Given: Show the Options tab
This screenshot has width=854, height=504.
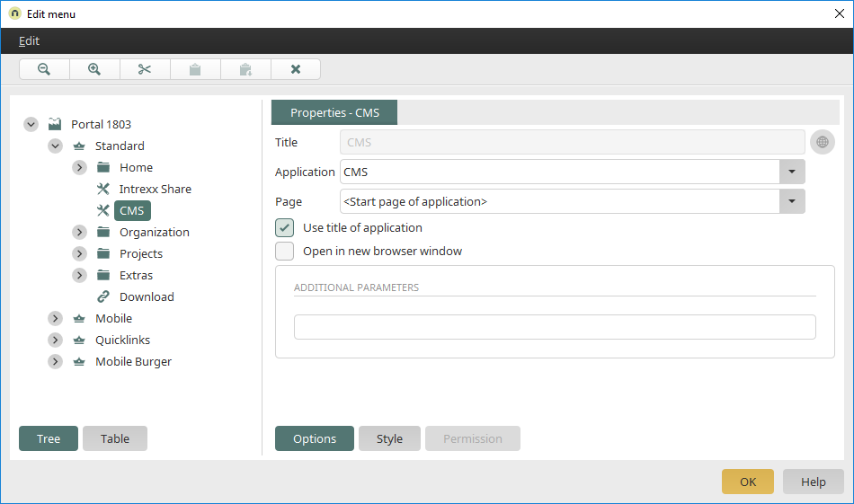Looking at the screenshot, I should [315, 438].
